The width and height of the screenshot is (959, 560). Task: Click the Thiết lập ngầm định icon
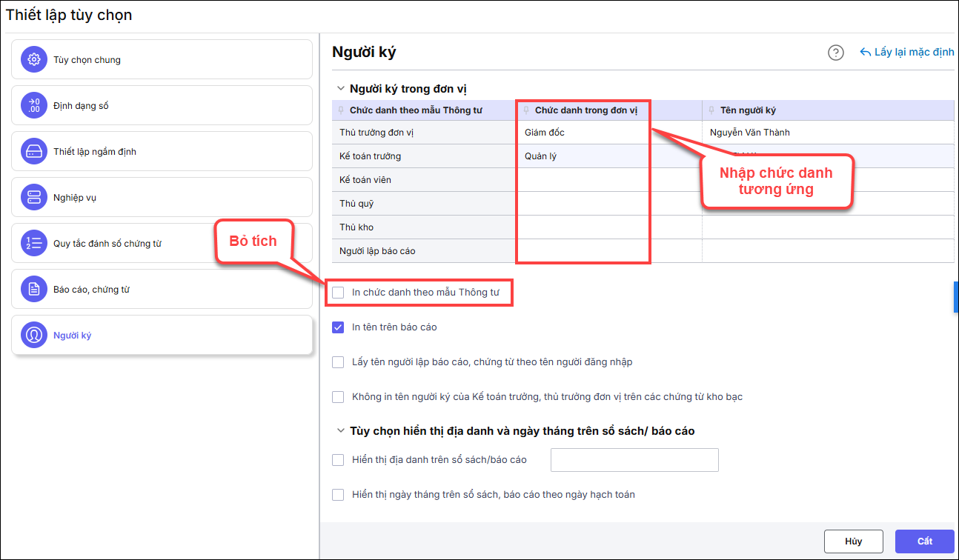[x=33, y=152]
